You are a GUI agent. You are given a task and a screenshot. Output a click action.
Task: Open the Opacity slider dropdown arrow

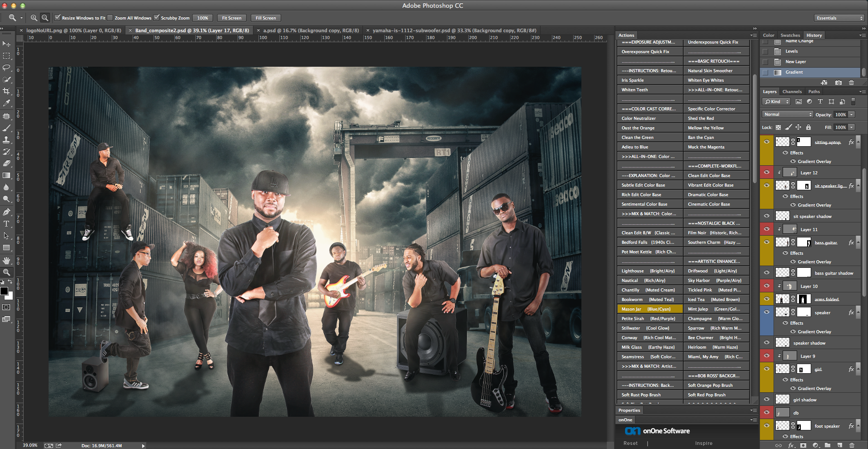pyautogui.click(x=852, y=114)
